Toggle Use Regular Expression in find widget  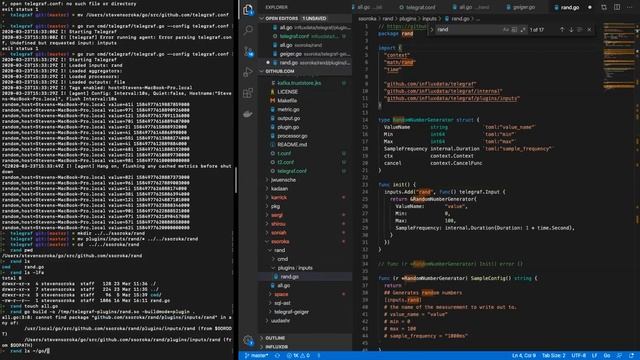(523, 30)
